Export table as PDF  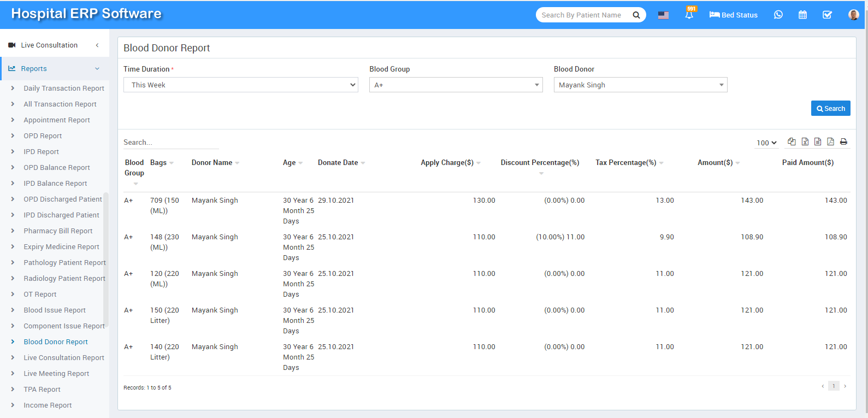click(x=830, y=142)
